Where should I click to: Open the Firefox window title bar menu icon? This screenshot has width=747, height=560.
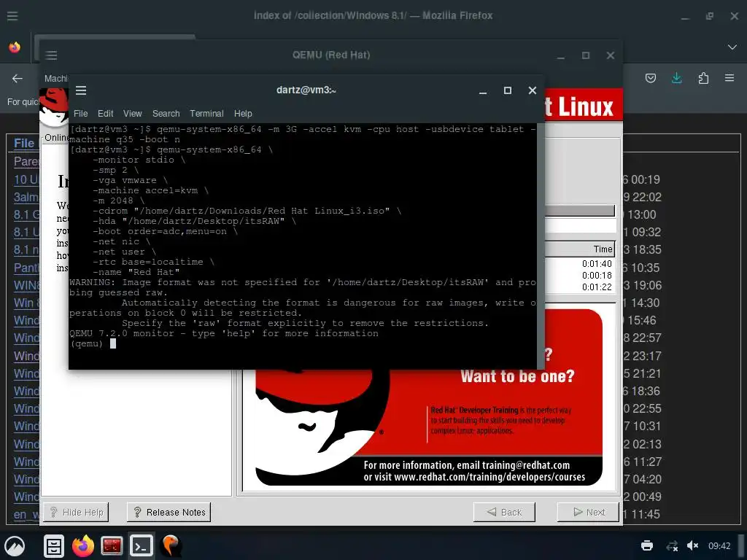[x=12, y=16]
